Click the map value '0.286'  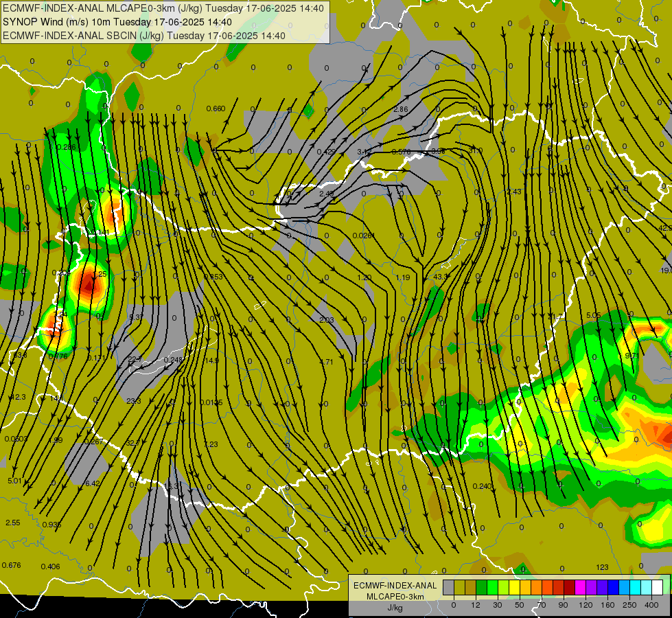[x=66, y=147]
